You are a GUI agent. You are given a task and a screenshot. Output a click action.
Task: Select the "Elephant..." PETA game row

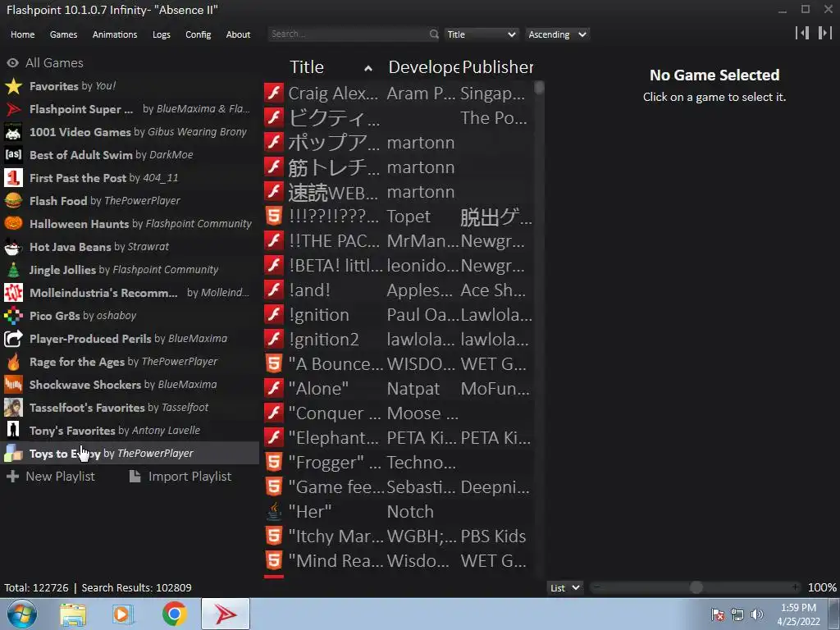(x=399, y=438)
